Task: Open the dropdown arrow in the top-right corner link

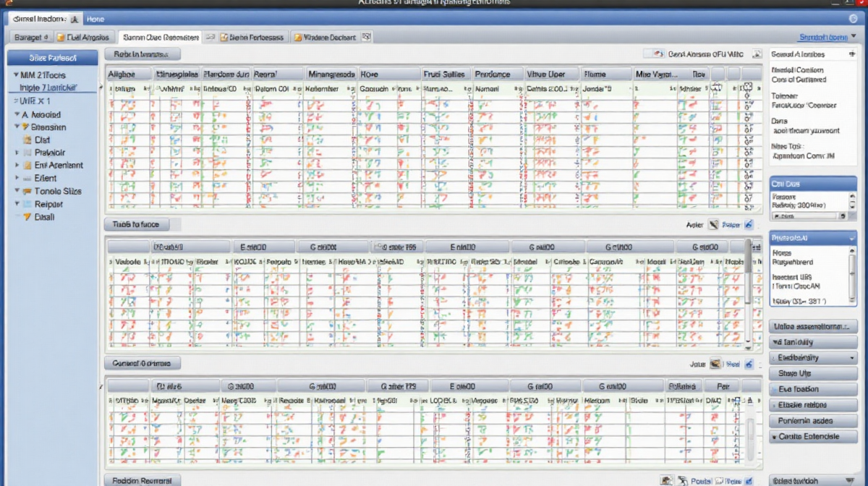Action: [x=853, y=37]
